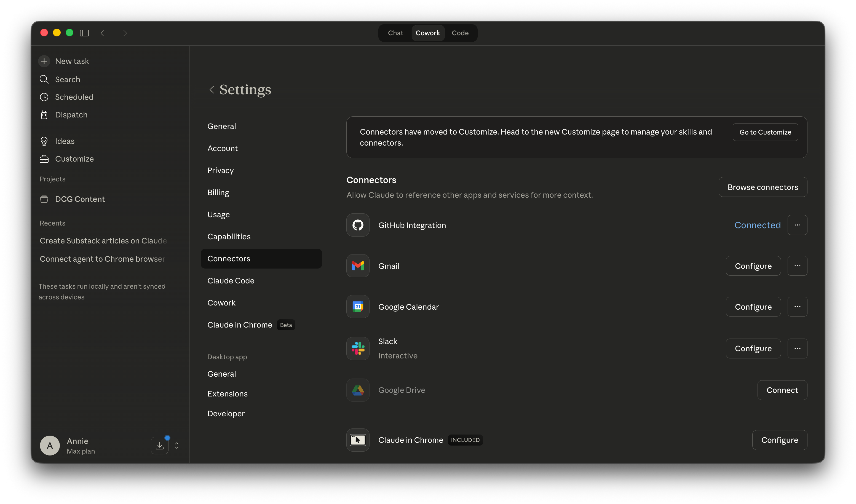Open DCG Content project

tap(80, 199)
